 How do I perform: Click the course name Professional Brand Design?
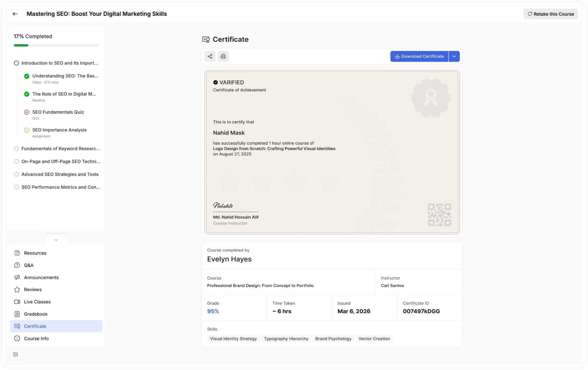(260, 286)
